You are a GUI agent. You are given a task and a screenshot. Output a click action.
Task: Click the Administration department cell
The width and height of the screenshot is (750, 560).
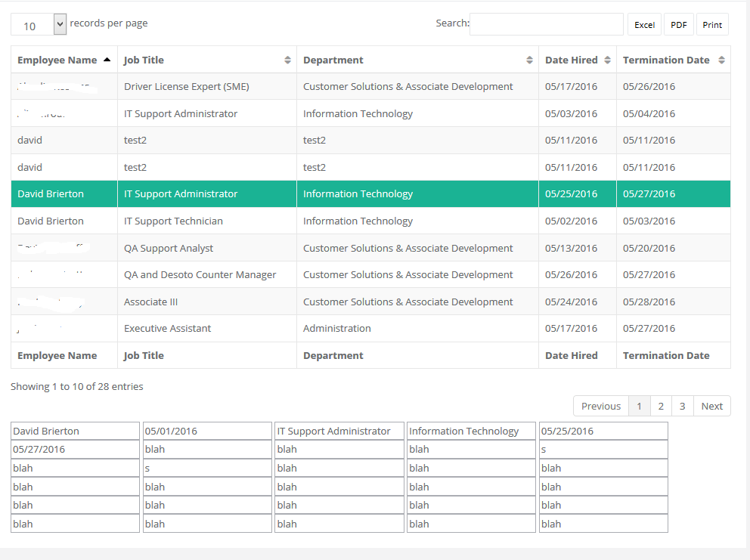click(x=417, y=329)
